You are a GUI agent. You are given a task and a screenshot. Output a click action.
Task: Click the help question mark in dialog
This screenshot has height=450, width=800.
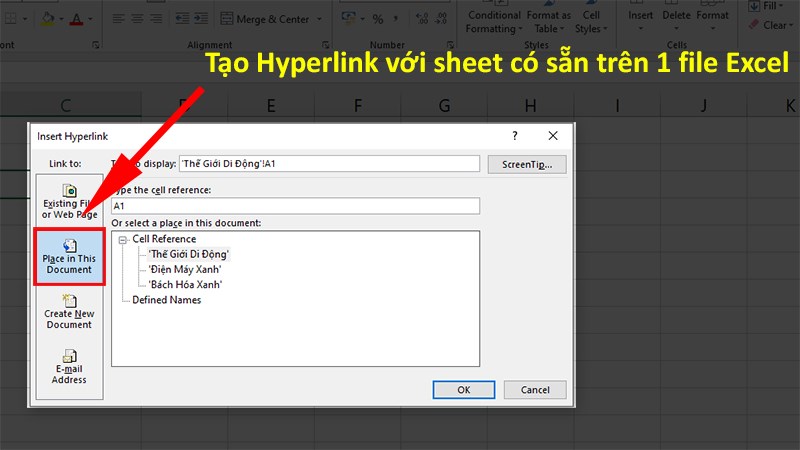(515, 136)
